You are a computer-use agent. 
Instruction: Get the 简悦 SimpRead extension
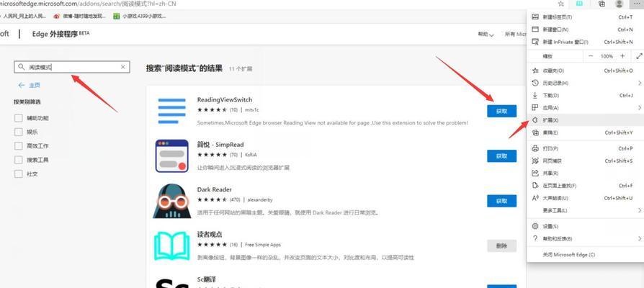point(501,156)
